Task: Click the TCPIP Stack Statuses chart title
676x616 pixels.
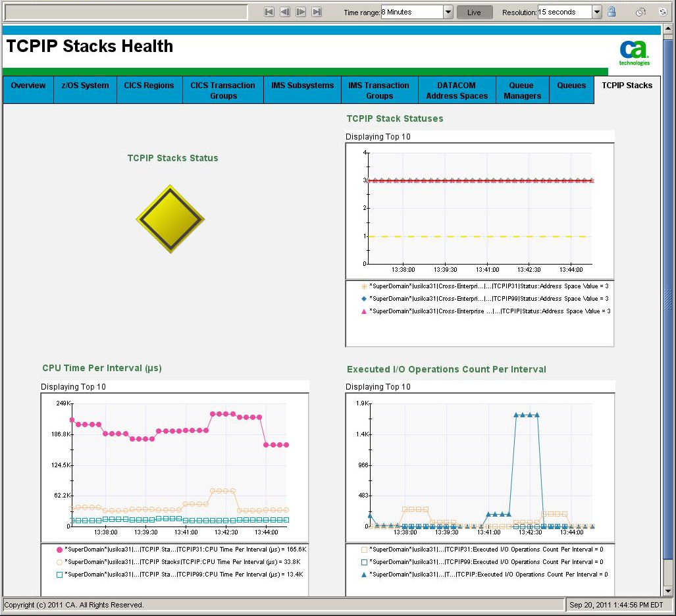Action: 395,118
